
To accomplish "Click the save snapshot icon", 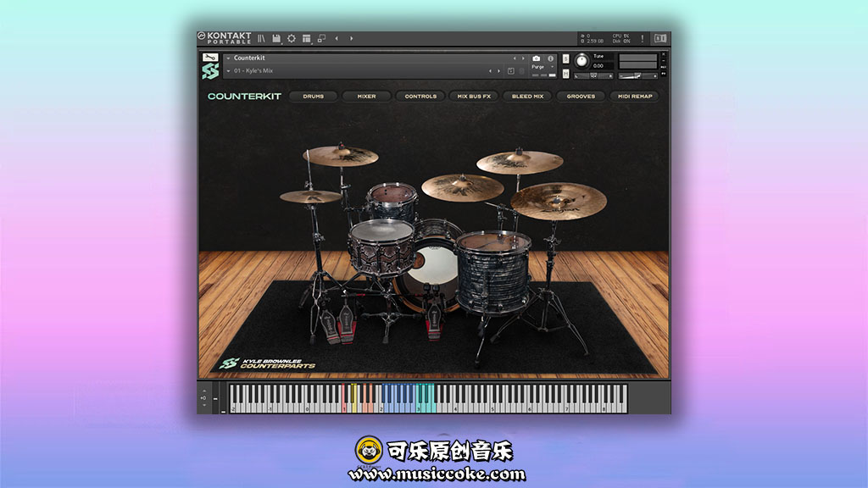I will [x=511, y=71].
